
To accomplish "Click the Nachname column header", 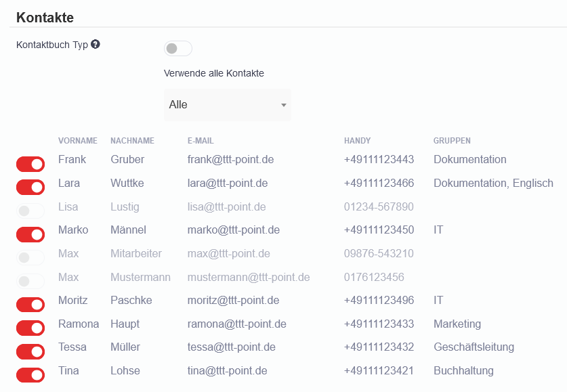I will coord(132,141).
